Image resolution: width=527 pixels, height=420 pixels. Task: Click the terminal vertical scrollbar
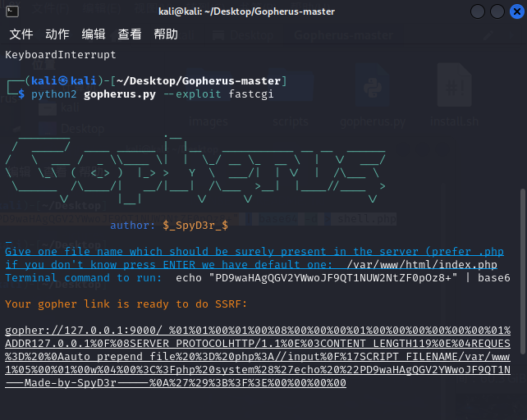(x=522, y=272)
